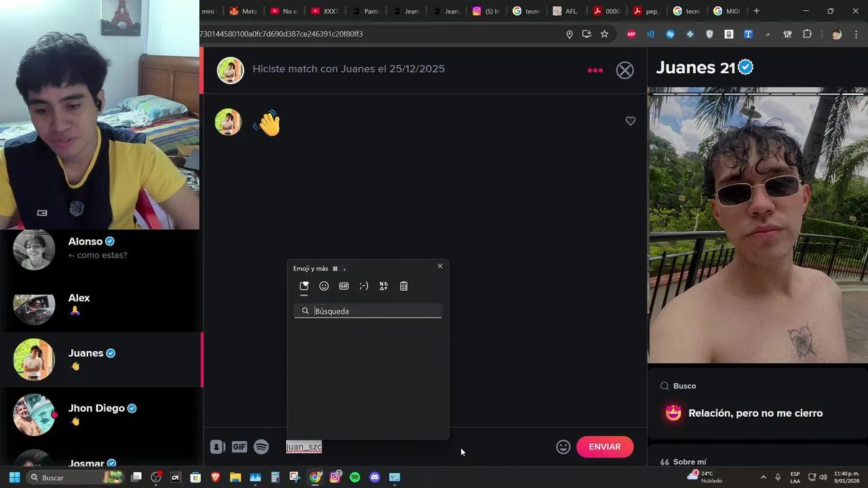
Task: Open the GIF picker in message bar
Action: [239, 447]
